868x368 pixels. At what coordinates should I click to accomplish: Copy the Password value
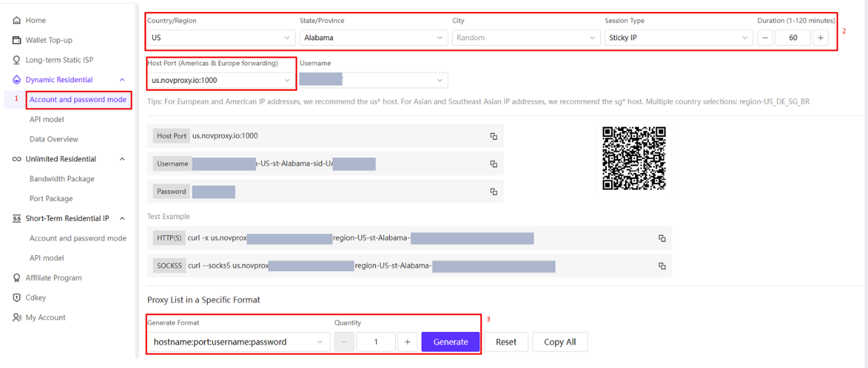coord(493,192)
